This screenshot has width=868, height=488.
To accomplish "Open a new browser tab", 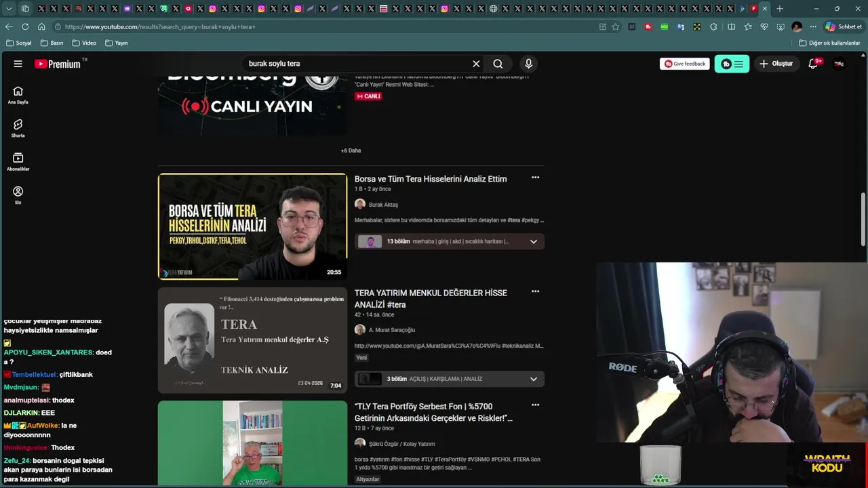I will tap(780, 9).
